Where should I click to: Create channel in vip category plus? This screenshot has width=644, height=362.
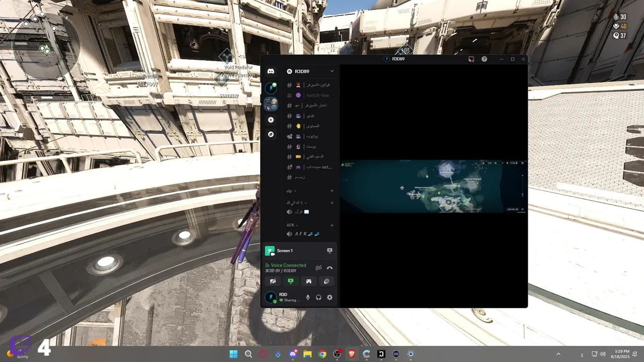[332, 191]
